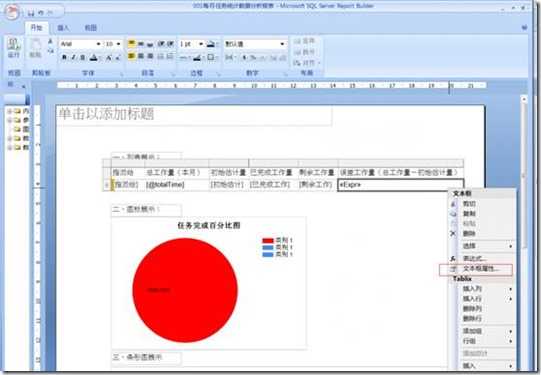541x375 pixels.
Task: Click the decrease indent icon
Action: pos(161,44)
